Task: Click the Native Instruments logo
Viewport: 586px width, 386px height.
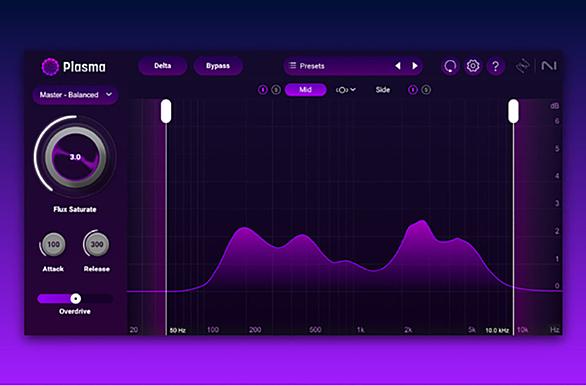Action: [x=549, y=66]
